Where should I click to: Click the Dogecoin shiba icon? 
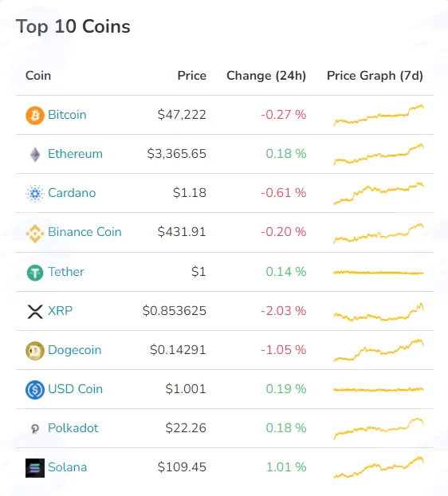coord(35,351)
